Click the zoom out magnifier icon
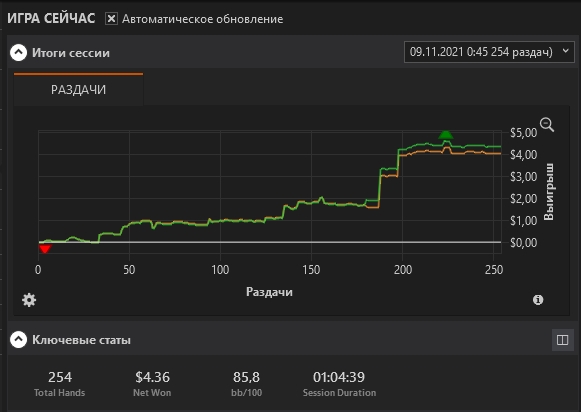The image size is (581, 412). point(547,125)
